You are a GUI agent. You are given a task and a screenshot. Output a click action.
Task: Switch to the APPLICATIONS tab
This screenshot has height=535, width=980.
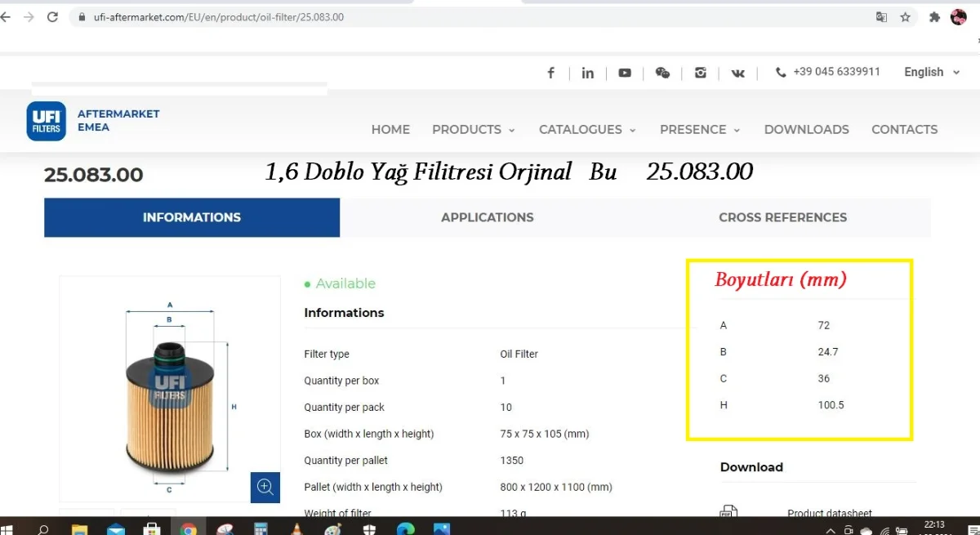(488, 217)
